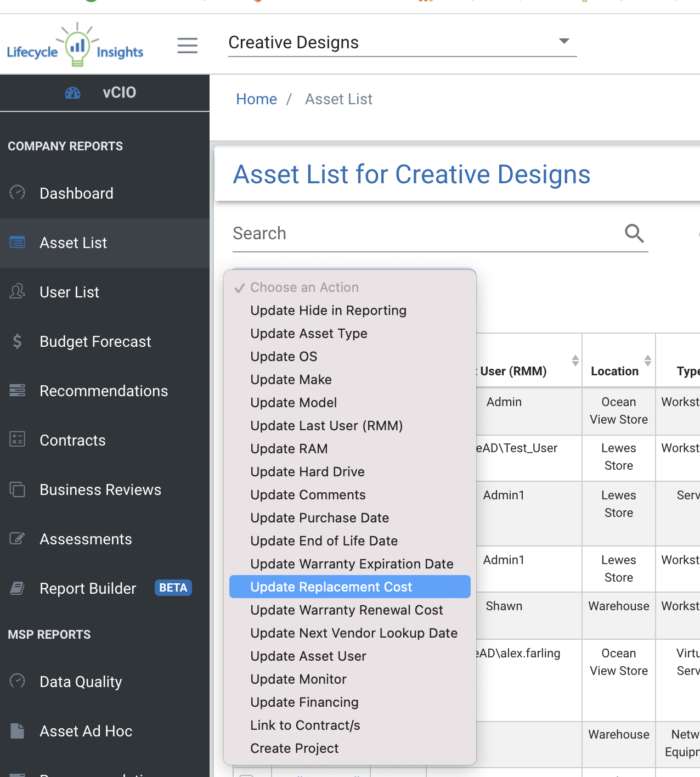Open Asset Ad Hoc report
The width and height of the screenshot is (700, 777).
coord(105,731)
